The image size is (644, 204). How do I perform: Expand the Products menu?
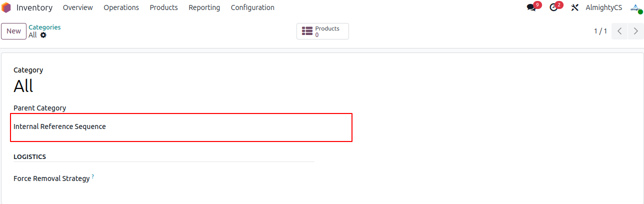pyautogui.click(x=163, y=7)
